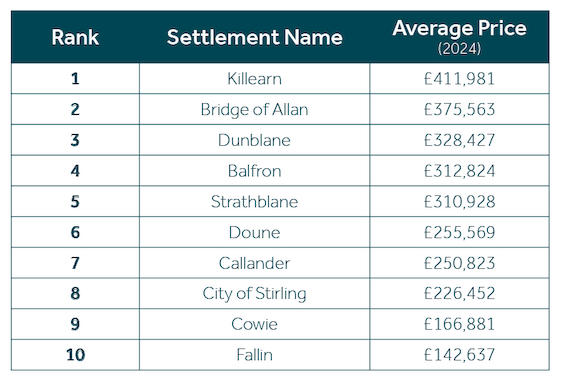564x382 pixels.
Task: Click rank number 1 cell
Action: [75, 79]
